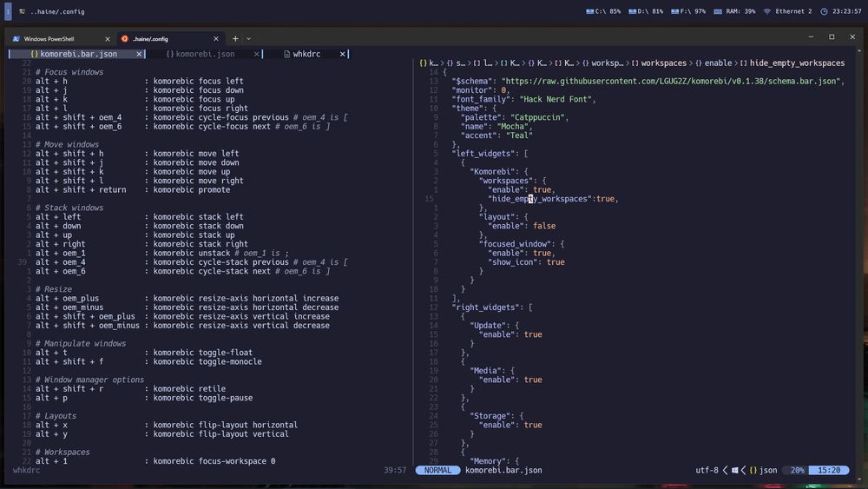Select the komorebi.bar.json buffer tab

[78, 54]
